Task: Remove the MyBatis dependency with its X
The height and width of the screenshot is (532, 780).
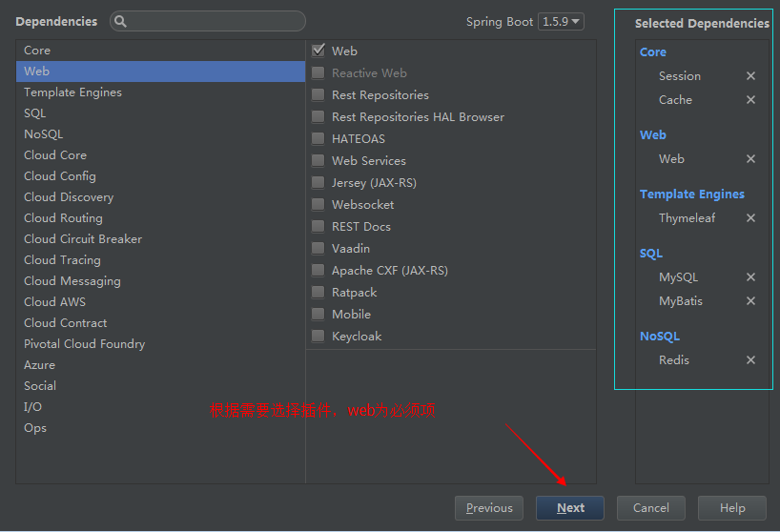Action: [x=750, y=301]
